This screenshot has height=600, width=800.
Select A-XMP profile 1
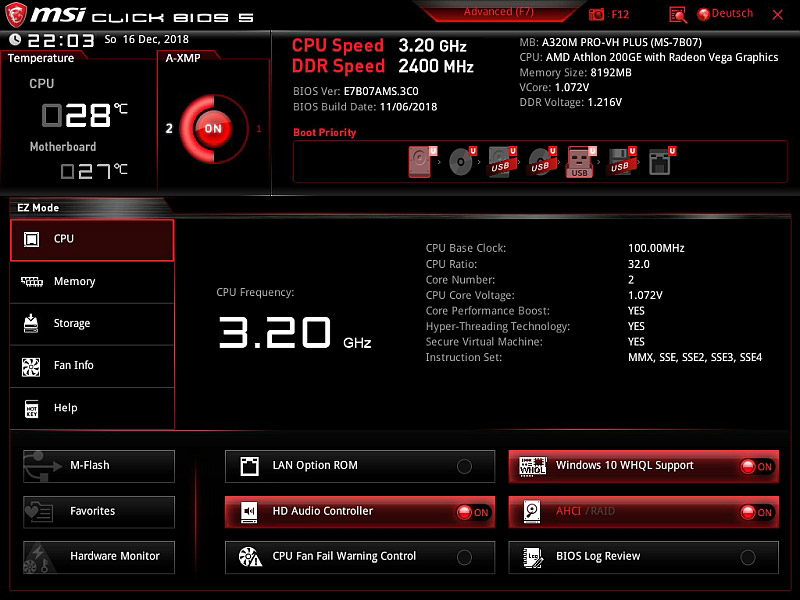[x=259, y=129]
